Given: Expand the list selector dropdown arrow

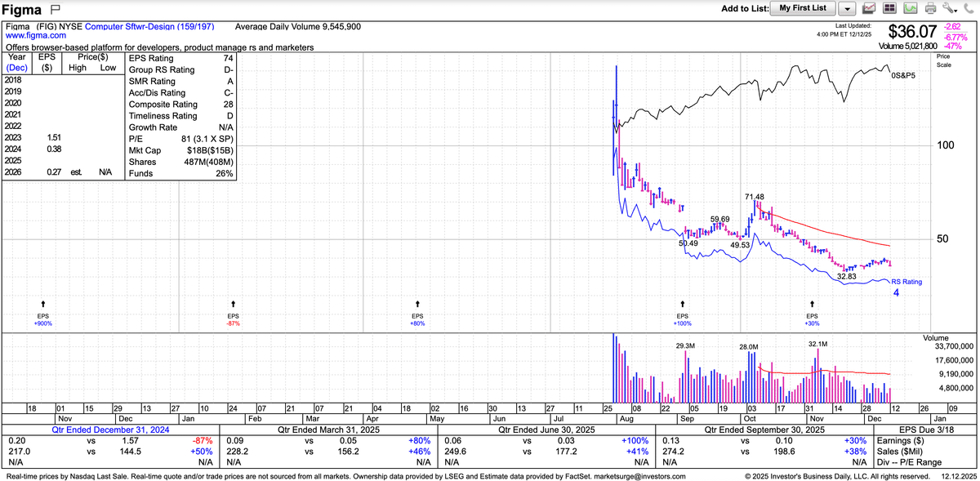Looking at the screenshot, I should click(847, 8).
